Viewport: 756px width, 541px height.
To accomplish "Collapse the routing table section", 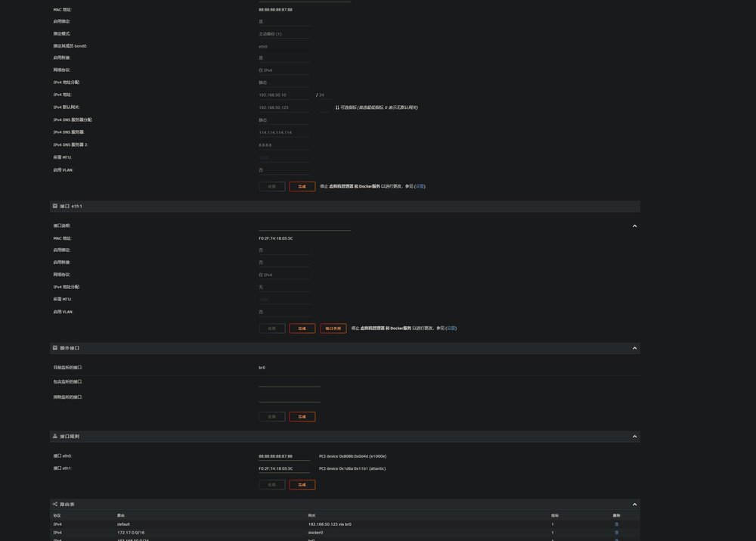I will click(634, 505).
